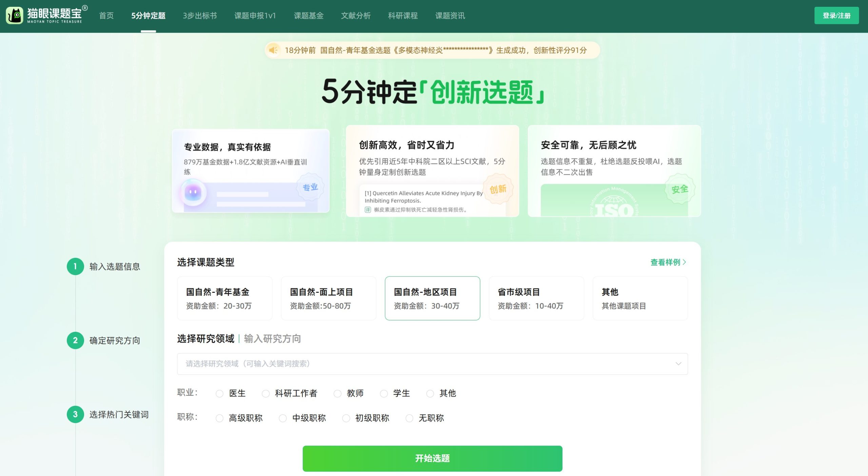The image size is (868, 476).
Task: Switch to 输入研究方向 input mode
Action: (x=272, y=338)
